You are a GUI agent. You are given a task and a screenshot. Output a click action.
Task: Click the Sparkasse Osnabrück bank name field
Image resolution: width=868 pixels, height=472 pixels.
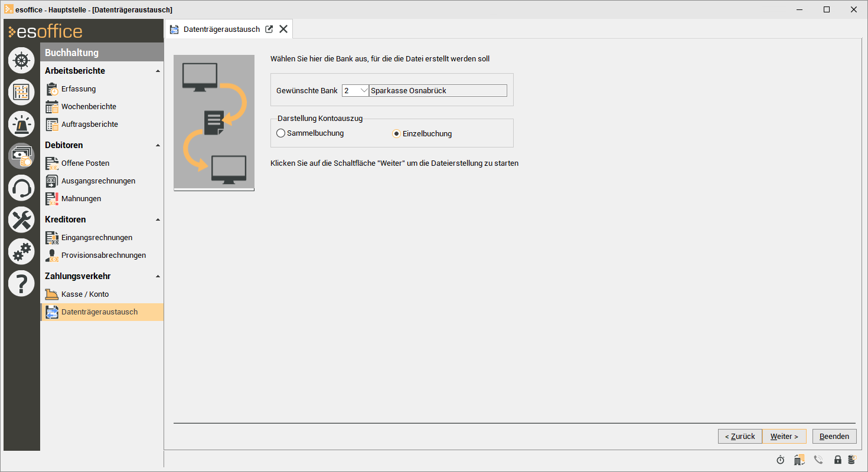(438, 91)
